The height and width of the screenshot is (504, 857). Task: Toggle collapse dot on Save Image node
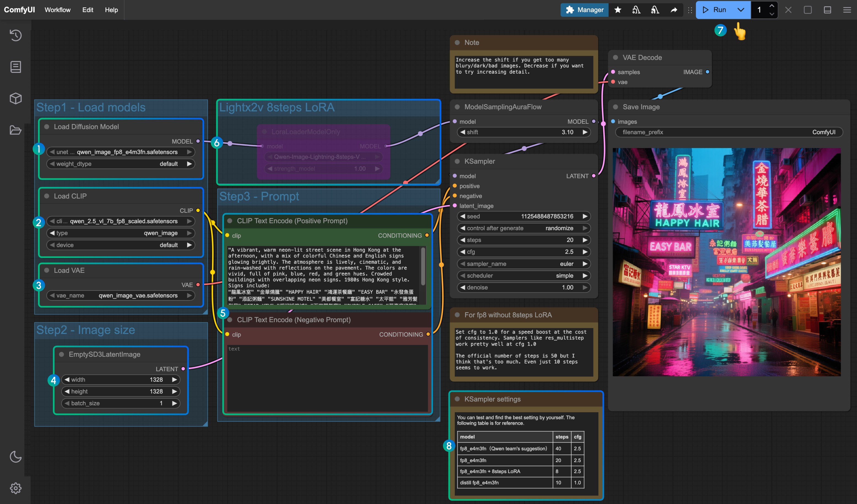pyautogui.click(x=615, y=107)
